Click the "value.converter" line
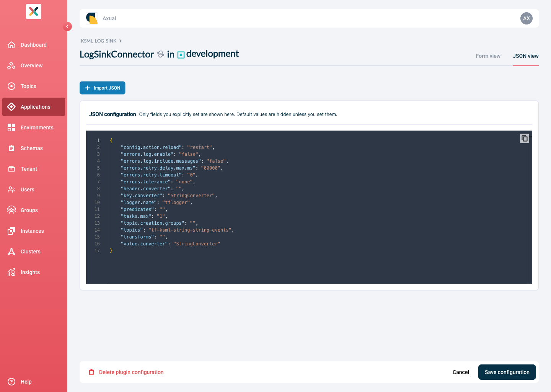The image size is (551, 392). (171, 244)
